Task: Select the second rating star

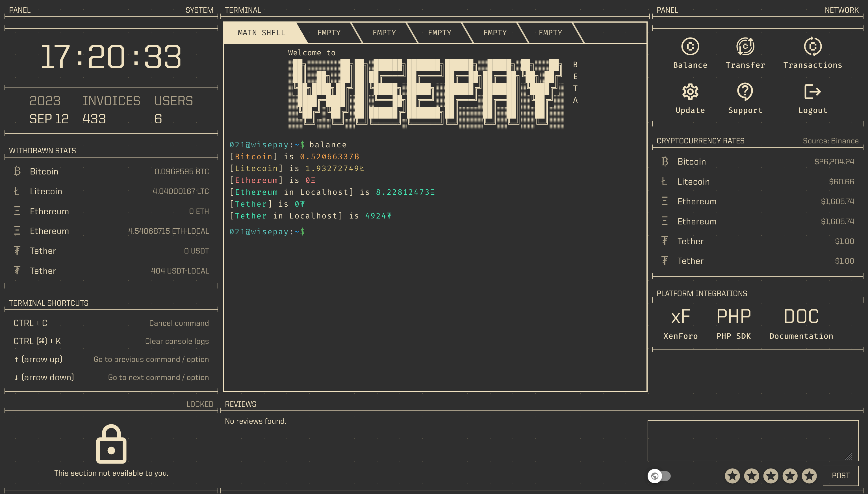Action: (752, 476)
